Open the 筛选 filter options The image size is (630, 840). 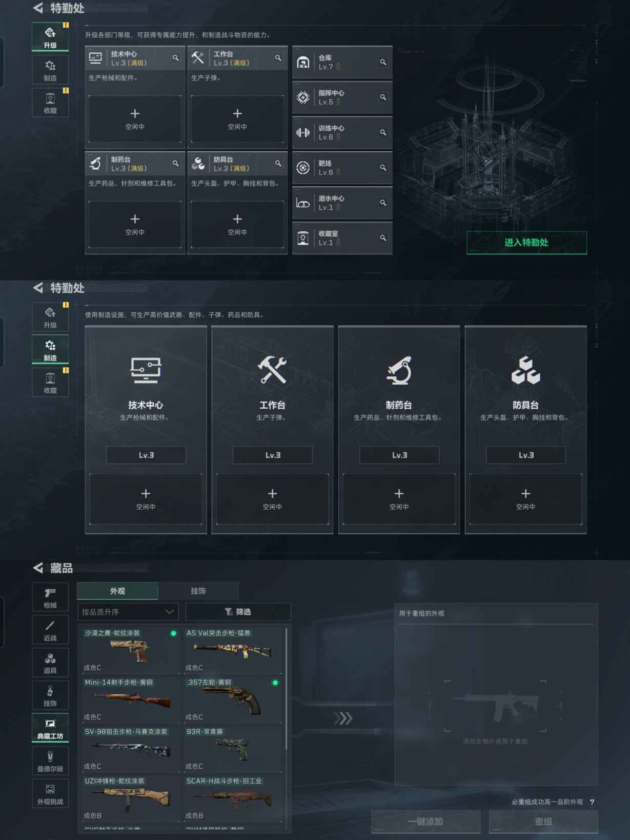click(x=238, y=612)
